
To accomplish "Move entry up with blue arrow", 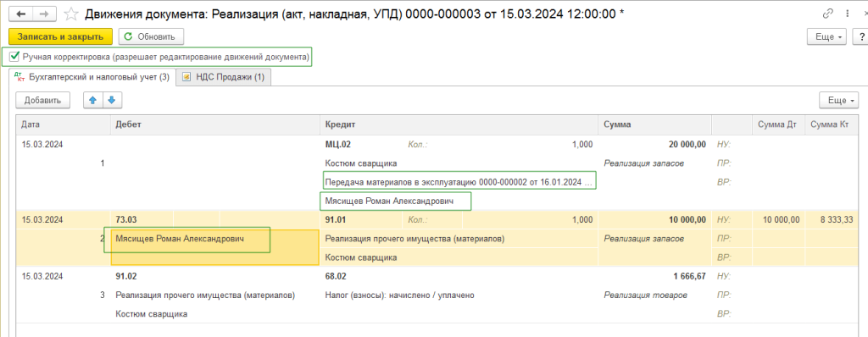I will (92, 100).
